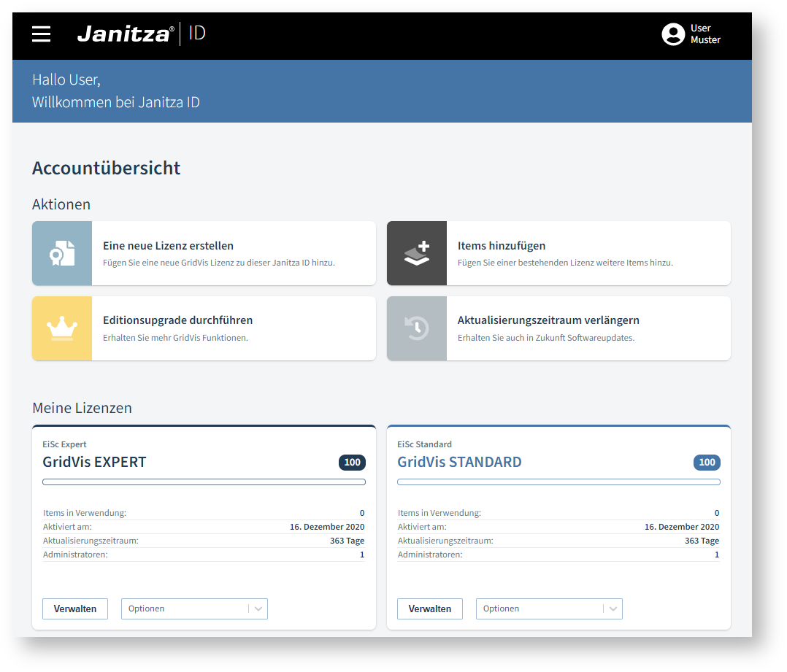Click the Aktionen heading

click(x=61, y=204)
